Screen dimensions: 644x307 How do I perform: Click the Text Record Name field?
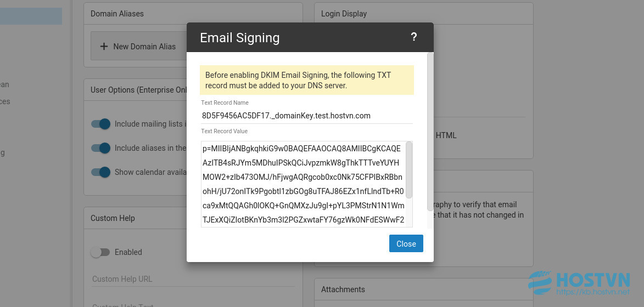307,116
